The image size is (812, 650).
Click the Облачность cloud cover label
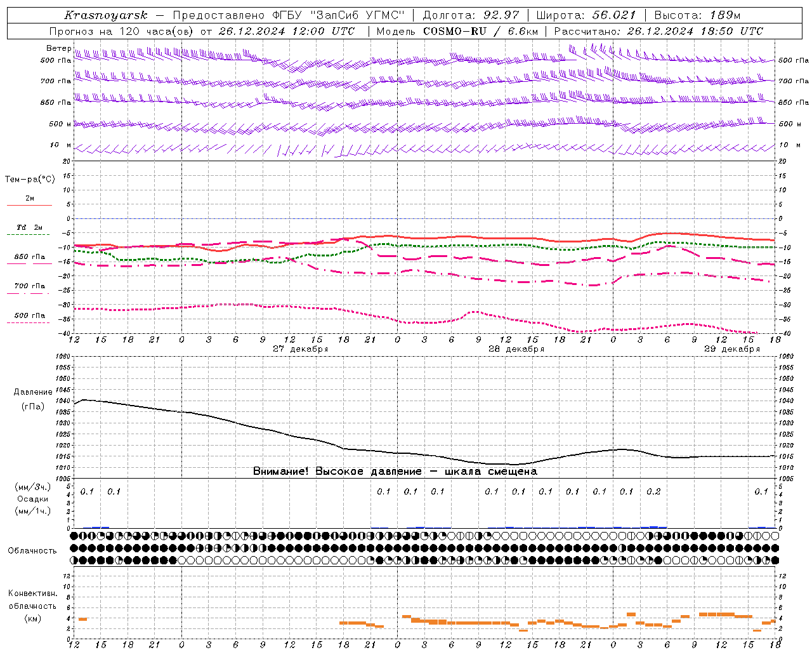click(32, 551)
